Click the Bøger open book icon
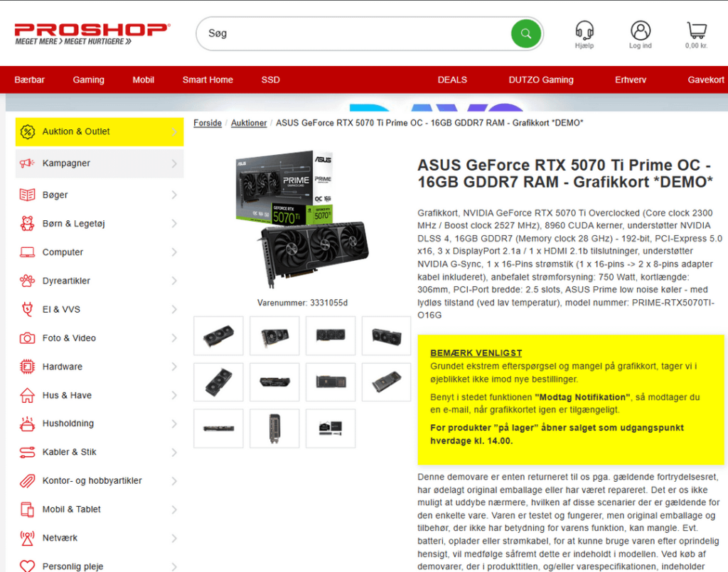This screenshot has width=728, height=572. (x=28, y=195)
